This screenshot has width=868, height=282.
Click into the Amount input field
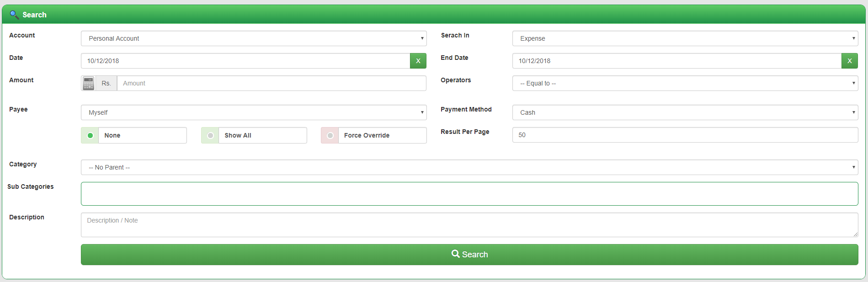272,83
